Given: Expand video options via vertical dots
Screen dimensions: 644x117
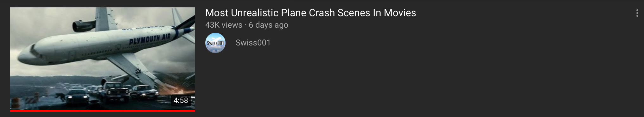Looking at the screenshot, I should pyautogui.click(x=637, y=13).
